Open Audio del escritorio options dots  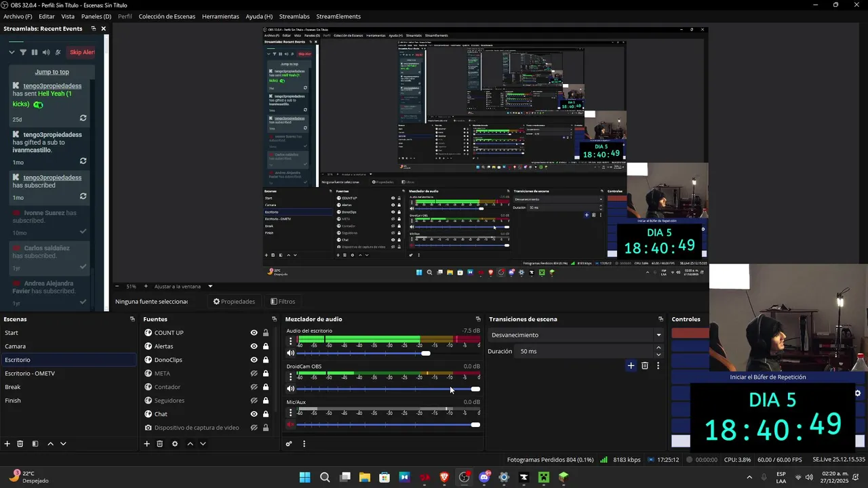coord(291,341)
